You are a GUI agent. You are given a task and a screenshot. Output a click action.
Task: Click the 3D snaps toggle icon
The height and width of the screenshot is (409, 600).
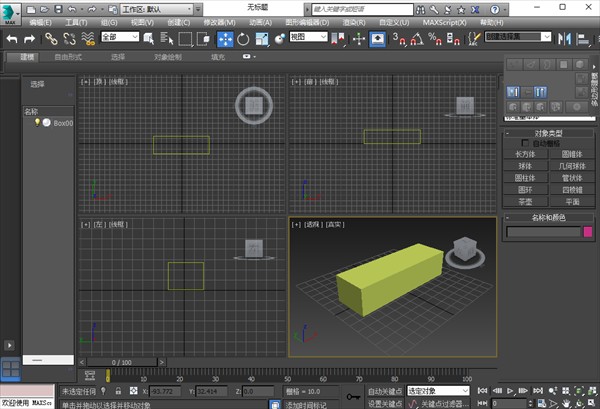(x=398, y=38)
